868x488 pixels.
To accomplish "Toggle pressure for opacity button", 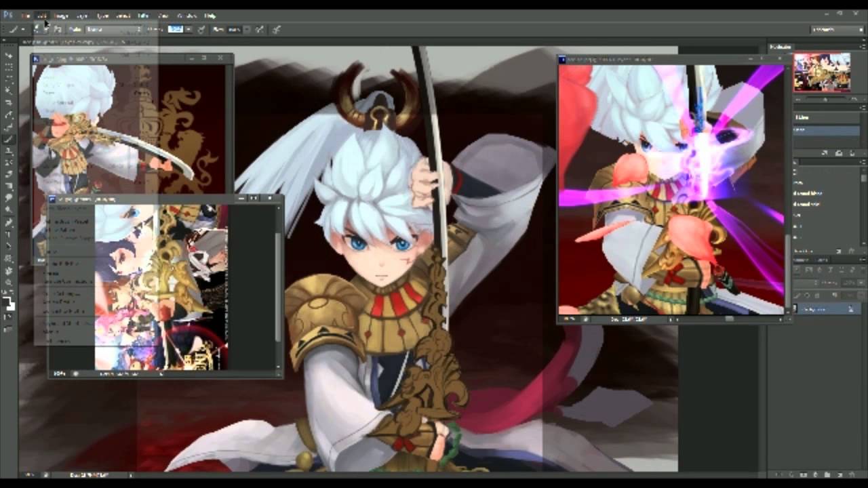I will click(201, 29).
